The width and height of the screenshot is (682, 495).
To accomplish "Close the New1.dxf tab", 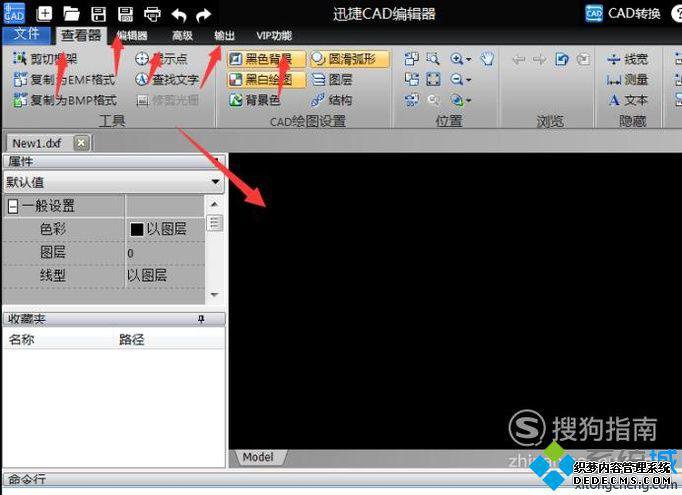I will (81, 143).
